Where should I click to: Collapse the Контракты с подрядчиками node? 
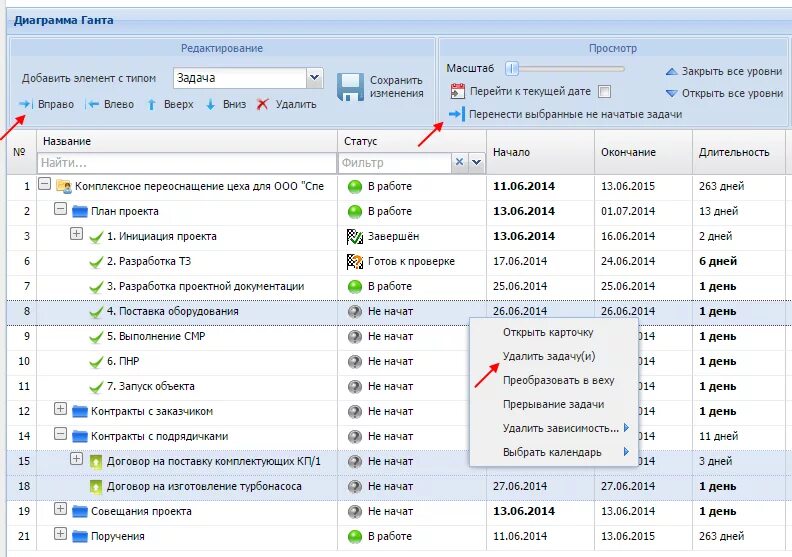(60, 433)
